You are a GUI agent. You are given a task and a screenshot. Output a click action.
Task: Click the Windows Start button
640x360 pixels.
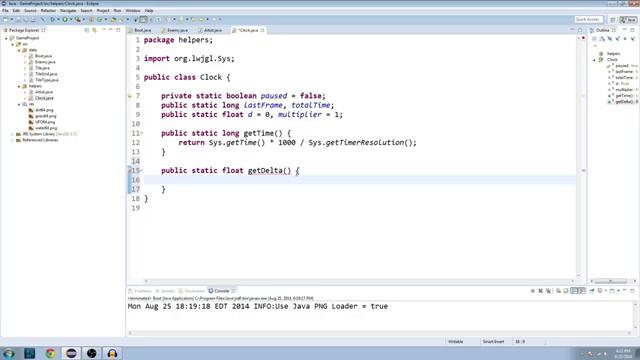9,353
